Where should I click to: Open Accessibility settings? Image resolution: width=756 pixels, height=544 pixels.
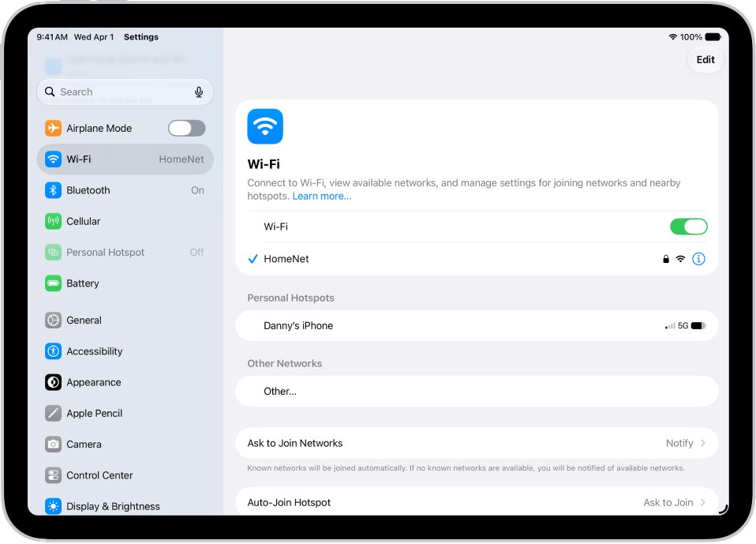(x=125, y=351)
